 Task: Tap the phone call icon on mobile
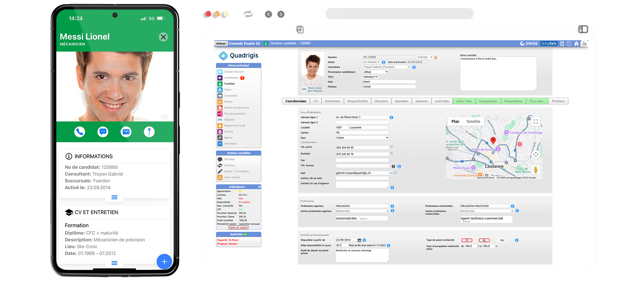tap(79, 132)
